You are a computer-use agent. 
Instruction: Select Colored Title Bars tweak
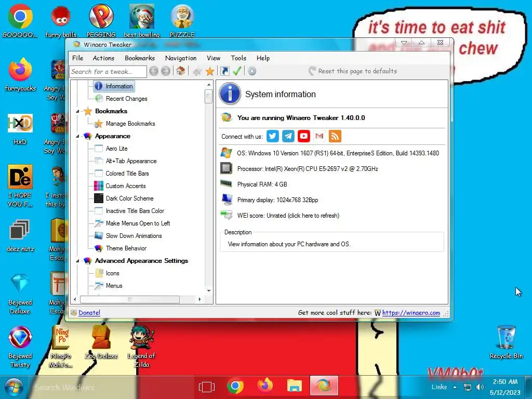127,174
